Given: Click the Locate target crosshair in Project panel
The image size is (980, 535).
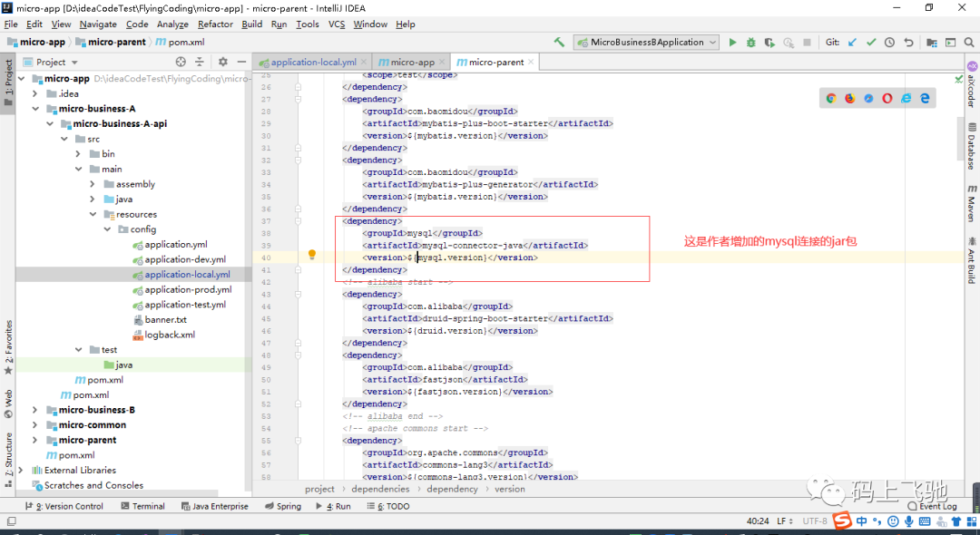Looking at the screenshot, I should pyautogui.click(x=181, y=62).
